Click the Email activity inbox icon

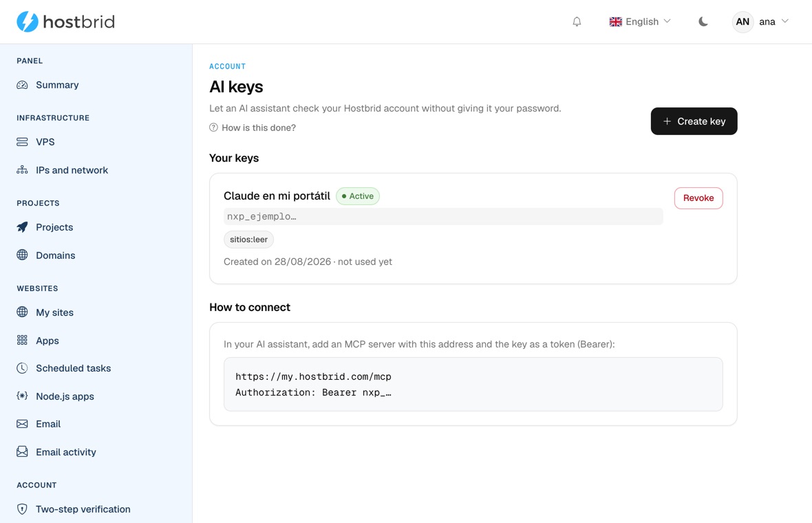(22, 452)
